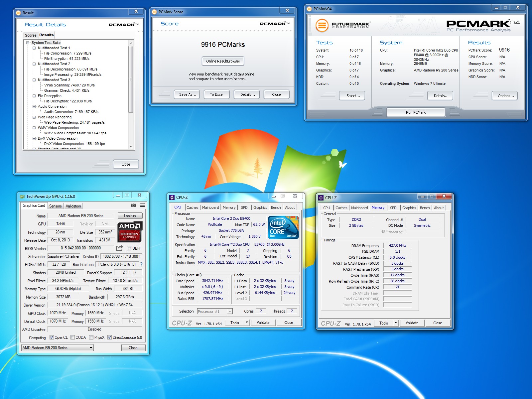Click the Select... button under Tests
This screenshot has height=399, width=532.
pyautogui.click(x=352, y=96)
